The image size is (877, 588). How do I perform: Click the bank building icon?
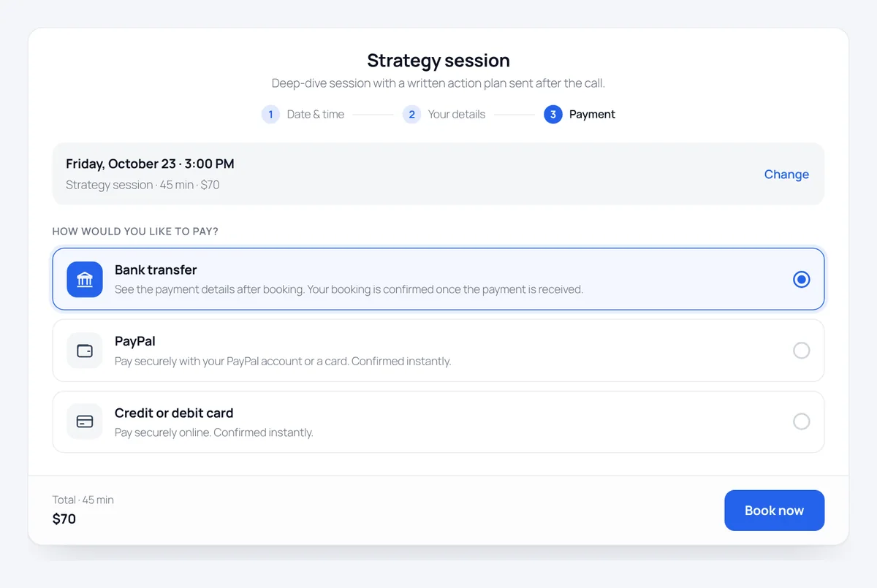tap(85, 279)
